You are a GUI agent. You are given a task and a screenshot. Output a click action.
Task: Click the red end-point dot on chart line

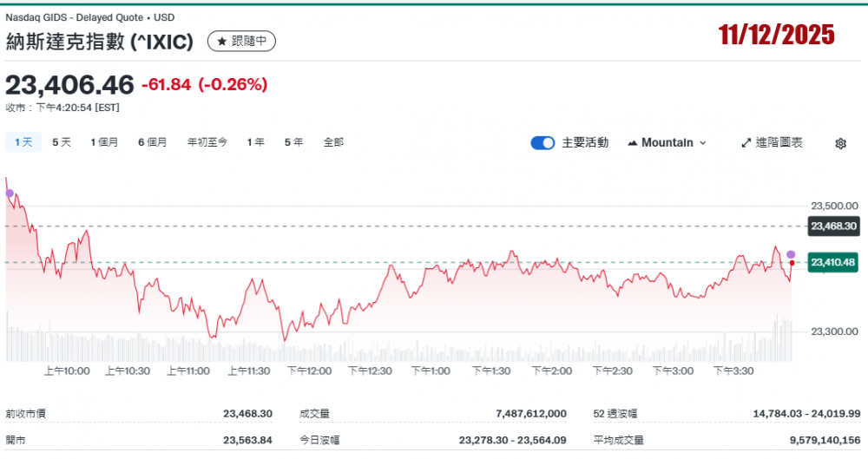pyautogui.click(x=792, y=262)
